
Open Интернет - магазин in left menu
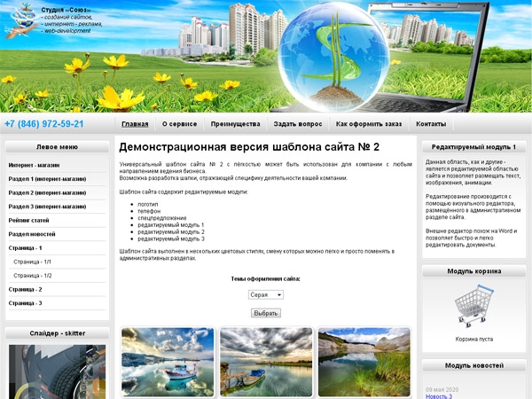click(x=34, y=165)
